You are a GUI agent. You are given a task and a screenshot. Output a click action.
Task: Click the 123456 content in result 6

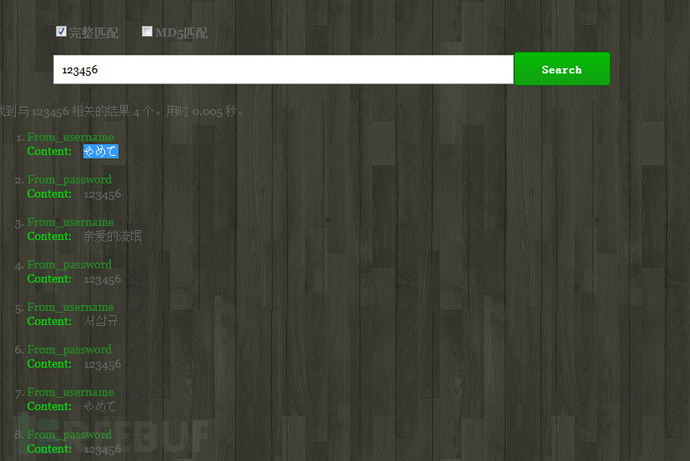(x=102, y=364)
